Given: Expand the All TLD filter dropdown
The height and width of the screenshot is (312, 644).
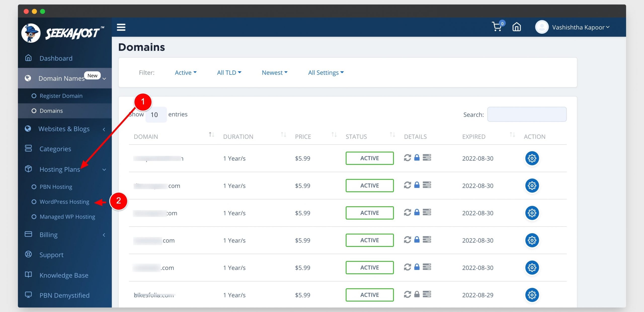Looking at the screenshot, I should pyautogui.click(x=229, y=72).
